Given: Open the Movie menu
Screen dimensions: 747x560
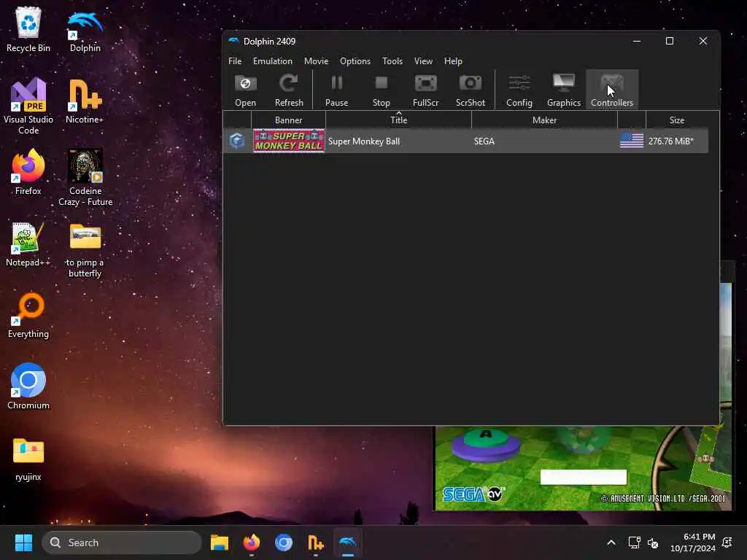Looking at the screenshot, I should click(316, 61).
